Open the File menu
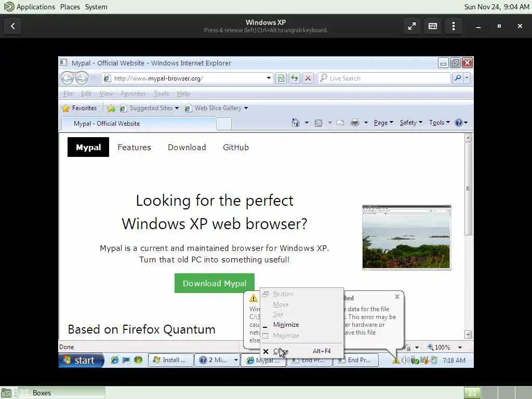The height and width of the screenshot is (399, 532). 68,94
